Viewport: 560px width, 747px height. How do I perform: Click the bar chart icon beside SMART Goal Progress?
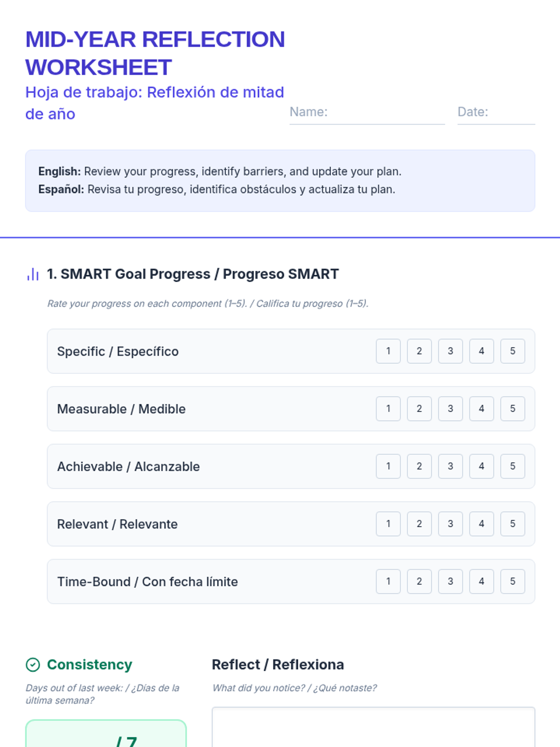tap(33, 274)
